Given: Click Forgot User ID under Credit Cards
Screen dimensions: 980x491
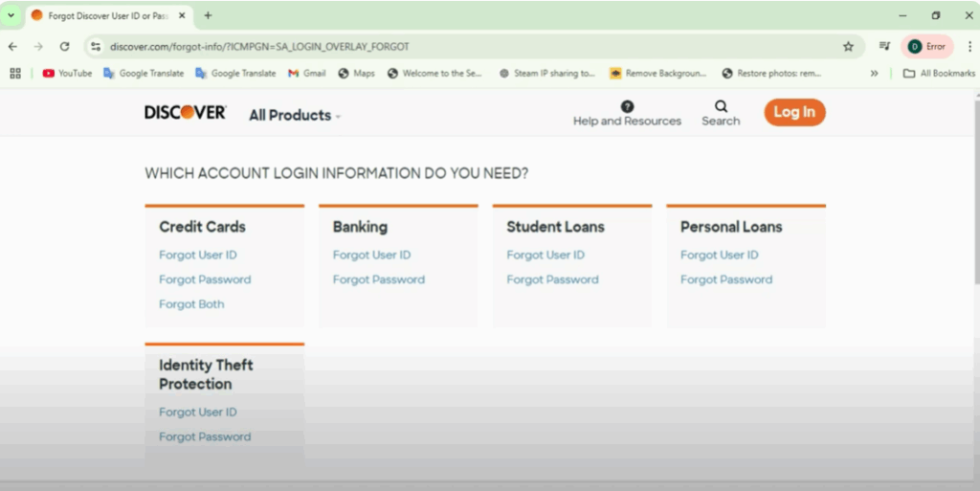Looking at the screenshot, I should click(197, 255).
